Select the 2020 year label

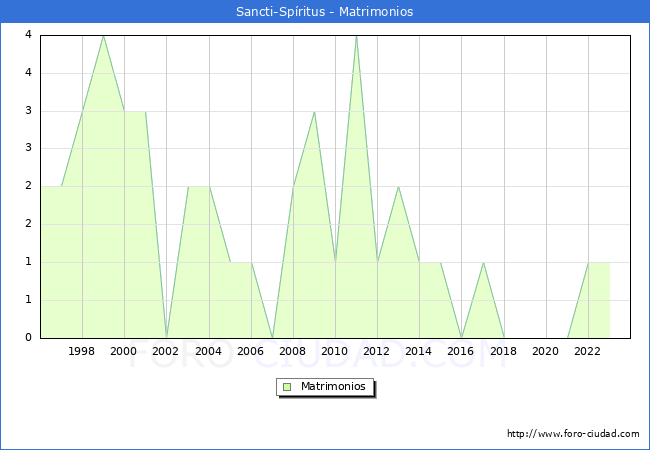[545, 351]
